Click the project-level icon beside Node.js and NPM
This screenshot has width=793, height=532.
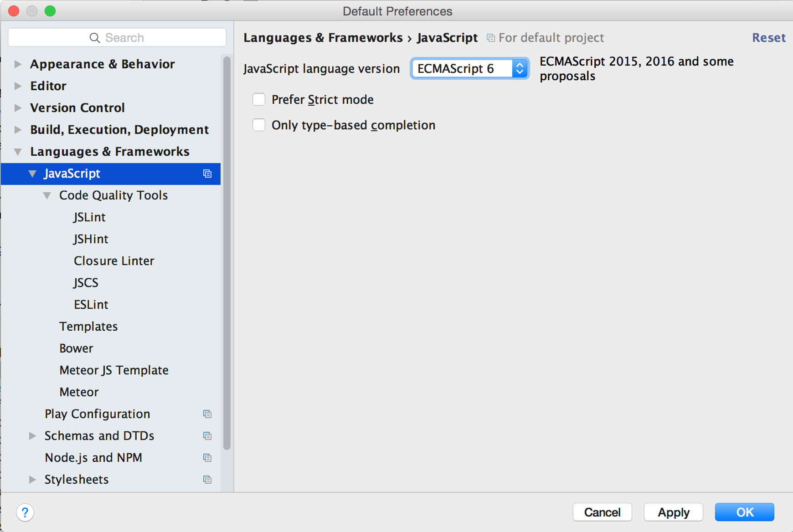pyautogui.click(x=207, y=458)
